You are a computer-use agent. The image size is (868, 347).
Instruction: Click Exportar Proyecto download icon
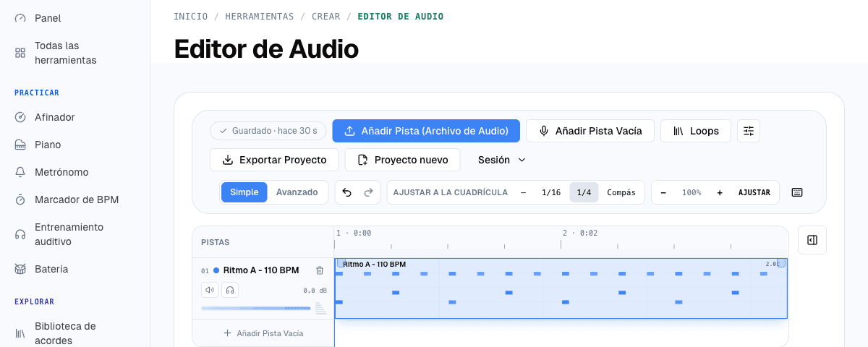(x=228, y=160)
